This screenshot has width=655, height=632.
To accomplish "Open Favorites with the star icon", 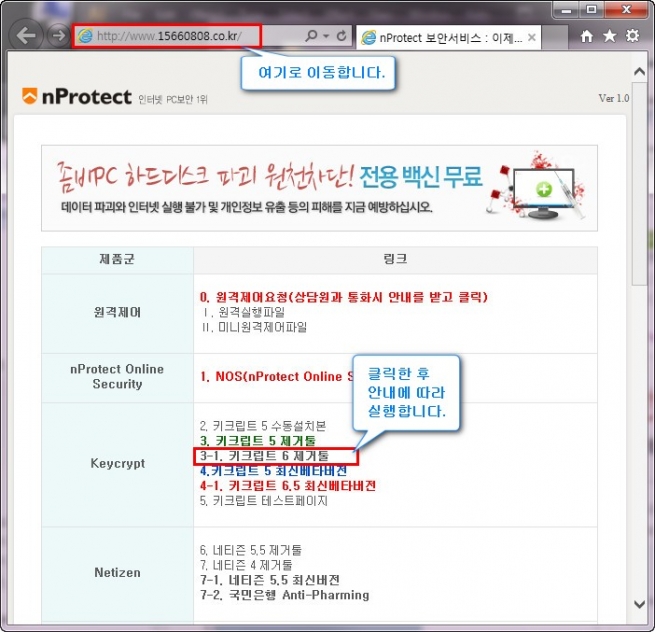I will pyautogui.click(x=609, y=36).
